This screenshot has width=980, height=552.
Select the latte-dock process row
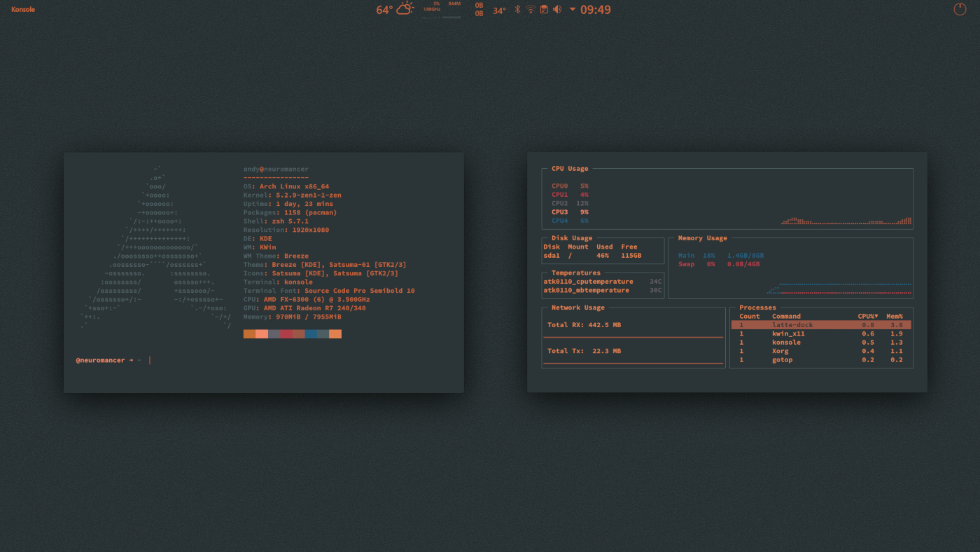coord(821,325)
